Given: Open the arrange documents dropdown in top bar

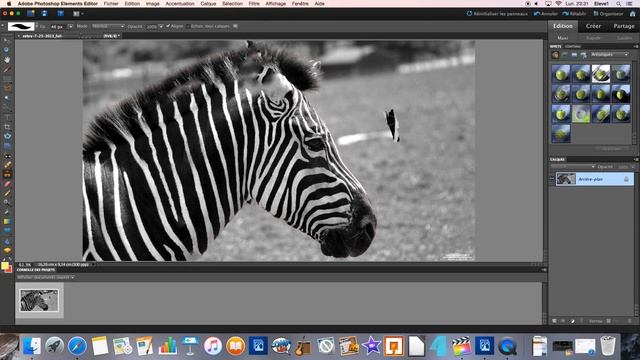Looking at the screenshot, I should [x=78, y=13].
